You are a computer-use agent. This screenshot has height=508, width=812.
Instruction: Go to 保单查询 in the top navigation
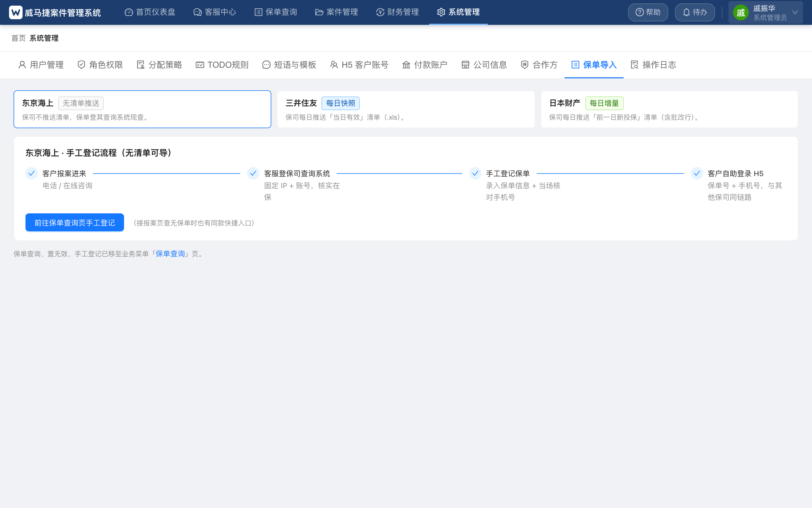[276, 12]
